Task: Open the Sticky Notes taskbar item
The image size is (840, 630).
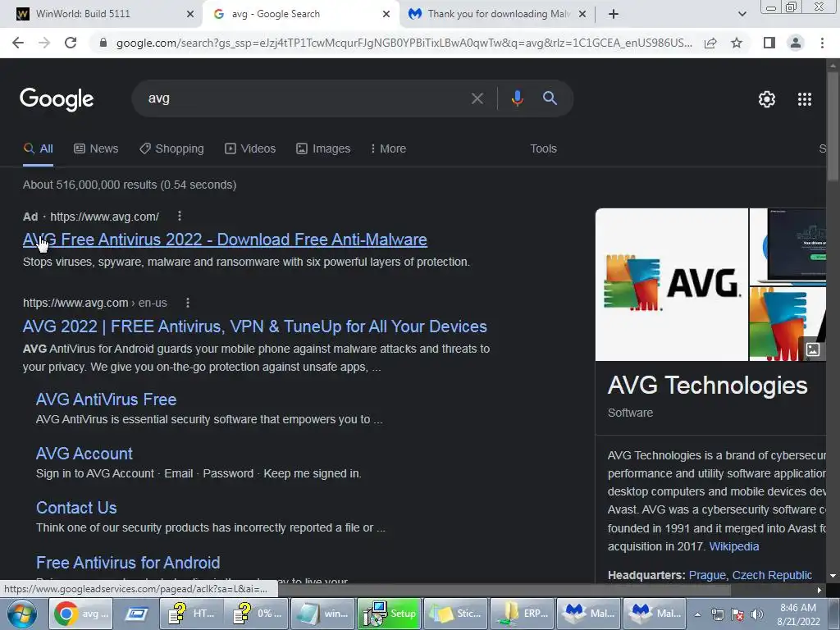Action: pyautogui.click(x=455, y=614)
